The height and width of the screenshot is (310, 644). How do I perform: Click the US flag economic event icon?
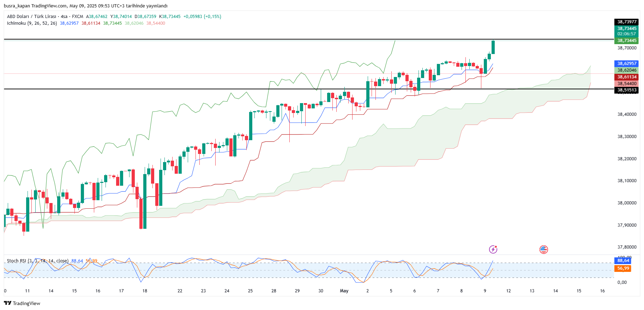(543, 250)
